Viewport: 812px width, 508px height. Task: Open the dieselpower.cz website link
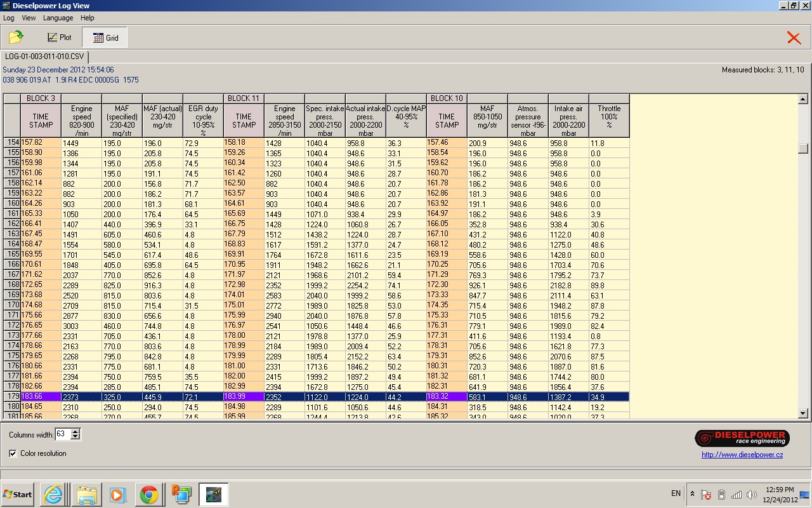pyautogui.click(x=742, y=455)
